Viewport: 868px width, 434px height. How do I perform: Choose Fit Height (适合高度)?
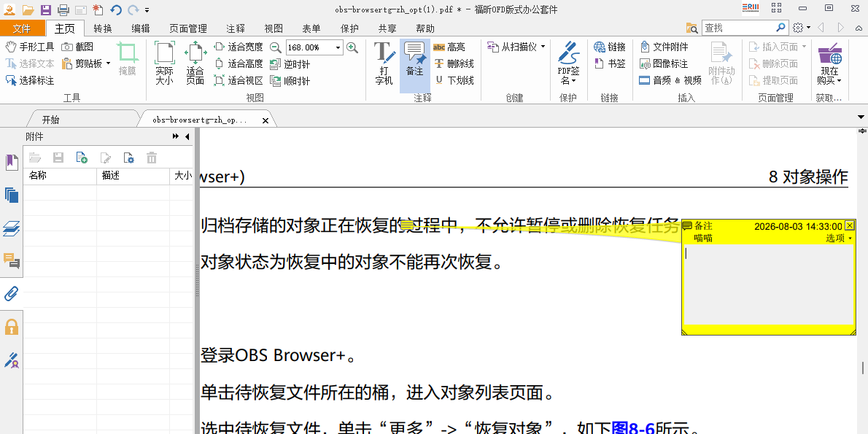[x=239, y=63]
